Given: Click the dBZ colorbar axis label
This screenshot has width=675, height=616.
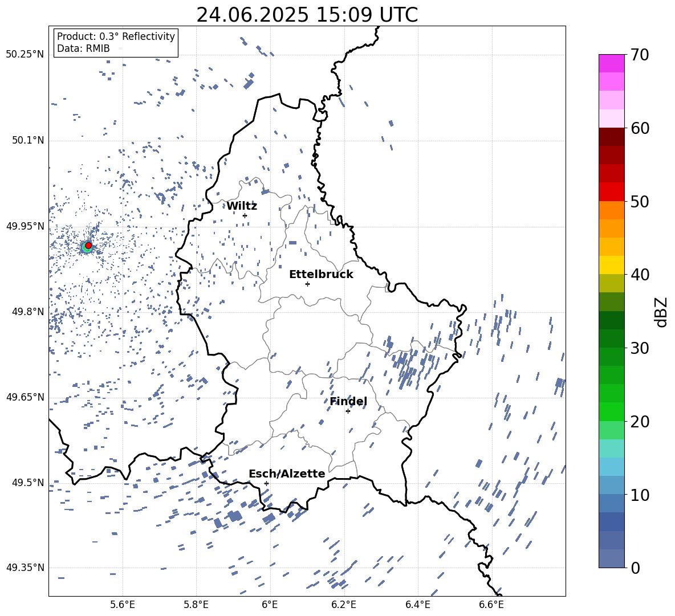Looking at the screenshot, I should [x=660, y=312].
